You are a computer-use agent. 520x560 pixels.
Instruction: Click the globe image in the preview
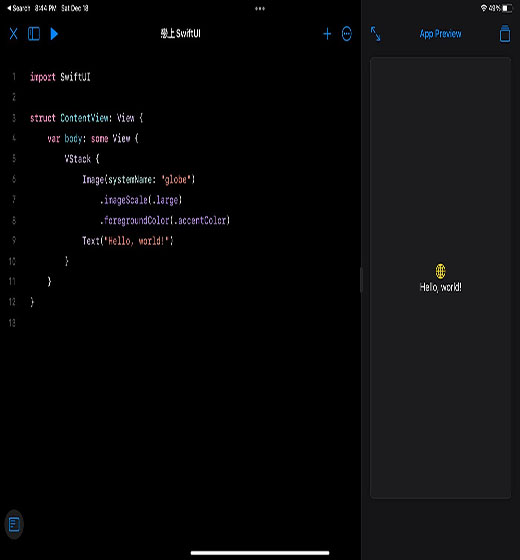(440, 271)
